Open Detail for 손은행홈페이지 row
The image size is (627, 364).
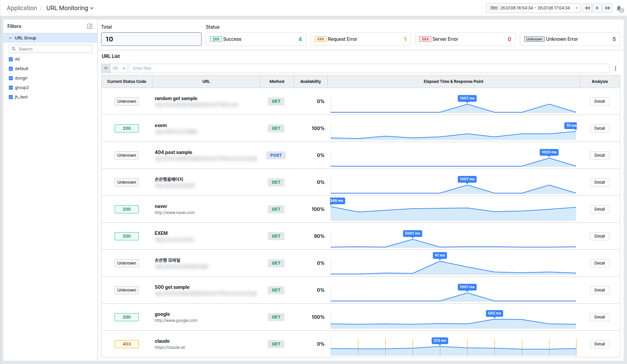pos(599,182)
